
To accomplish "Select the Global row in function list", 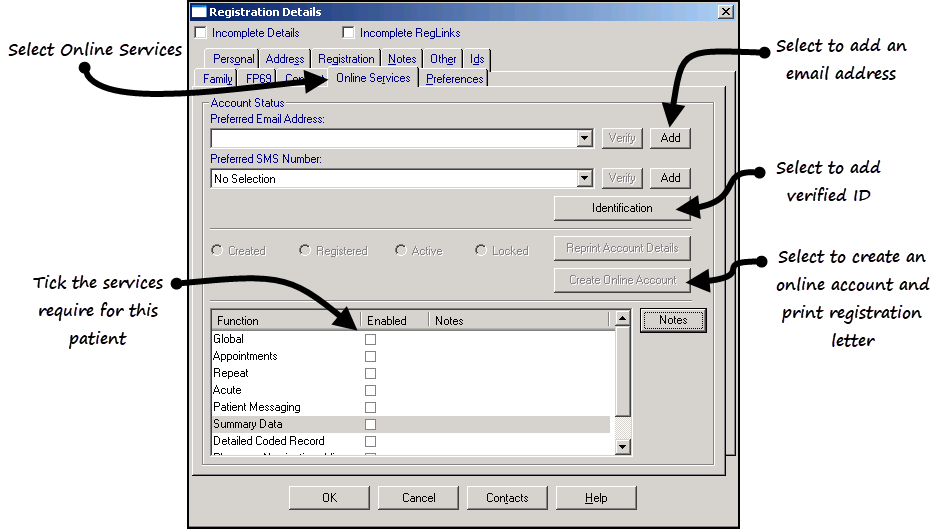I will click(411, 339).
